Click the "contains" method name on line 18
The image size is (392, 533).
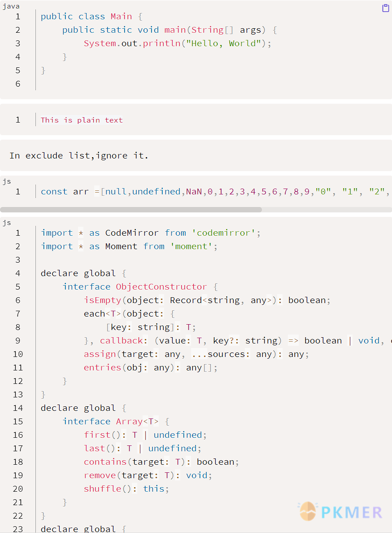[105, 462]
